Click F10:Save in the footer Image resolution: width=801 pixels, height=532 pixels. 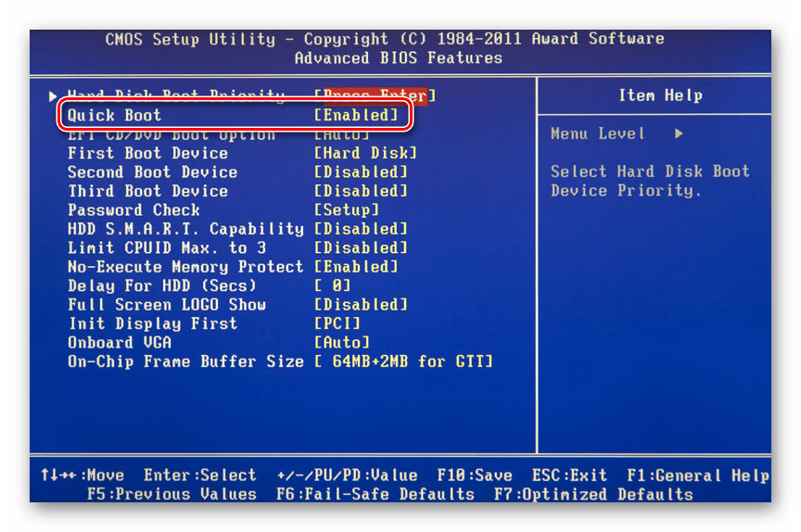tap(475, 475)
